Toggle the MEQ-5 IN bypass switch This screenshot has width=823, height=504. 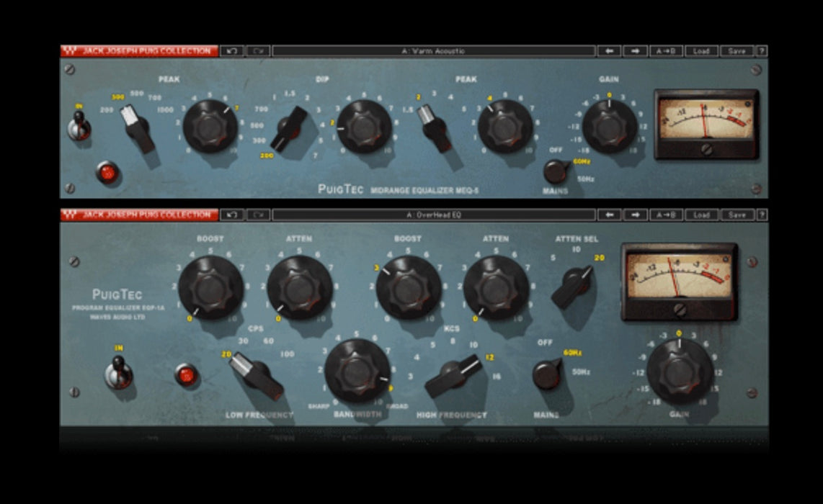click(x=79, y=127)
